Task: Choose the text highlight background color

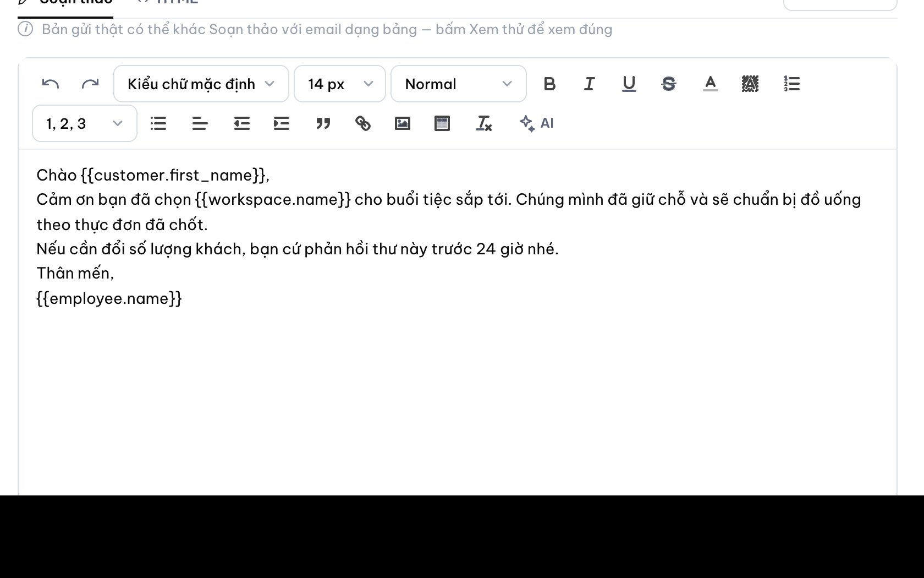Action: click(x=750, y=84)
